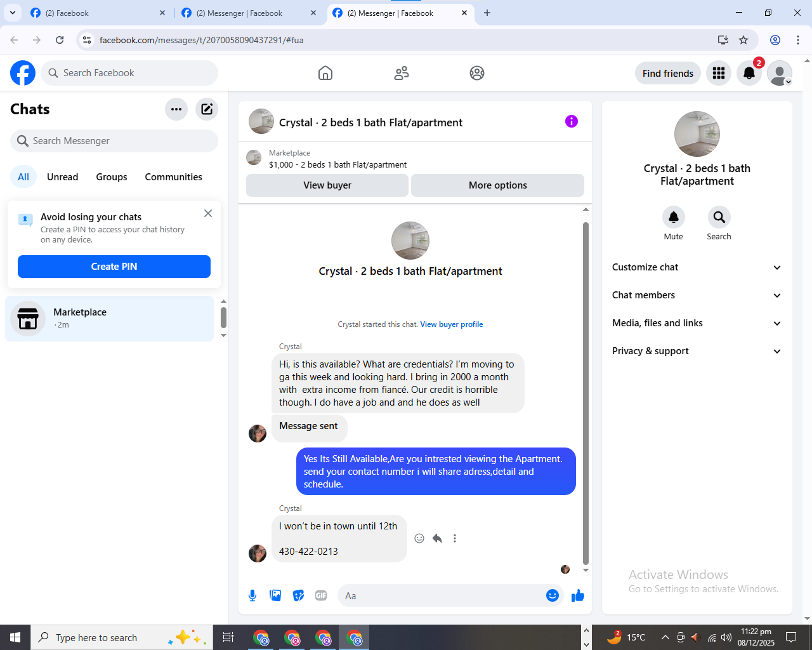The width and height of the screenshot is (812, 650).
Task: Open the Marketplace chat entry
Action: coord(110,319)
